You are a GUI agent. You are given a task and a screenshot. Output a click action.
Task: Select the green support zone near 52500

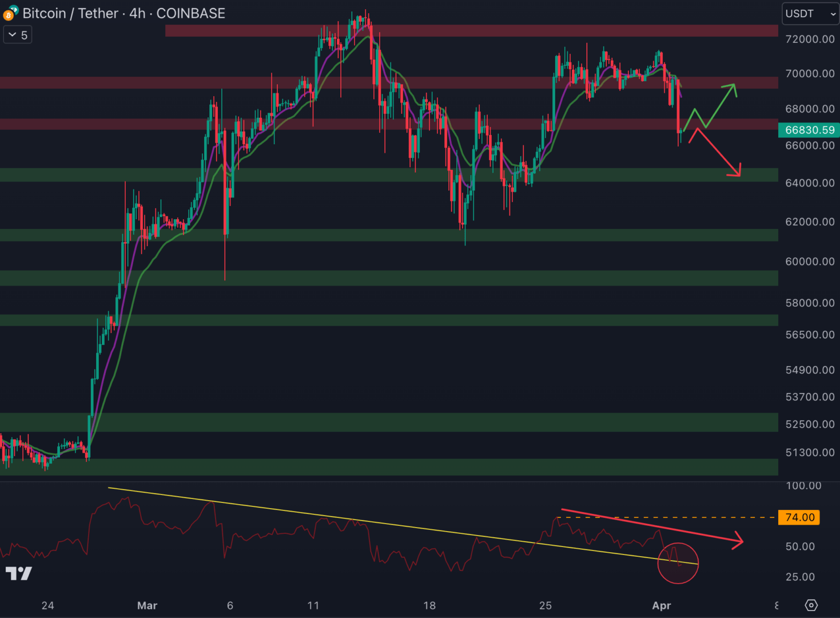pos(389,422)
